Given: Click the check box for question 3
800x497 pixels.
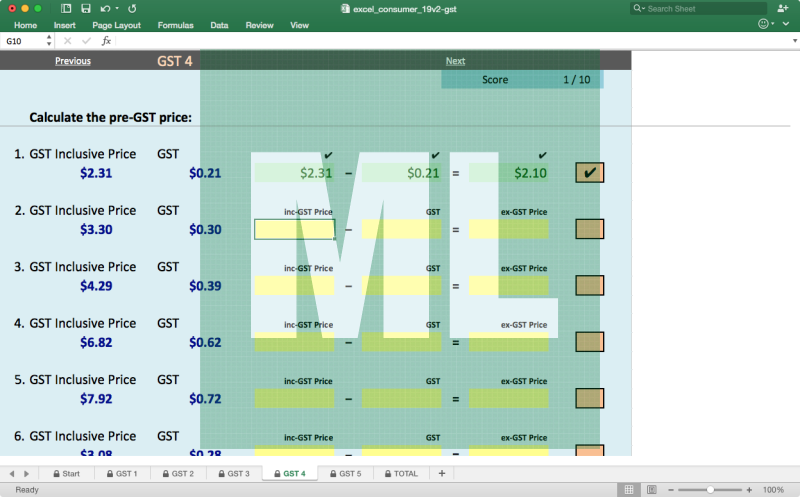Looking at the screenshot, I should click(589, 286).
